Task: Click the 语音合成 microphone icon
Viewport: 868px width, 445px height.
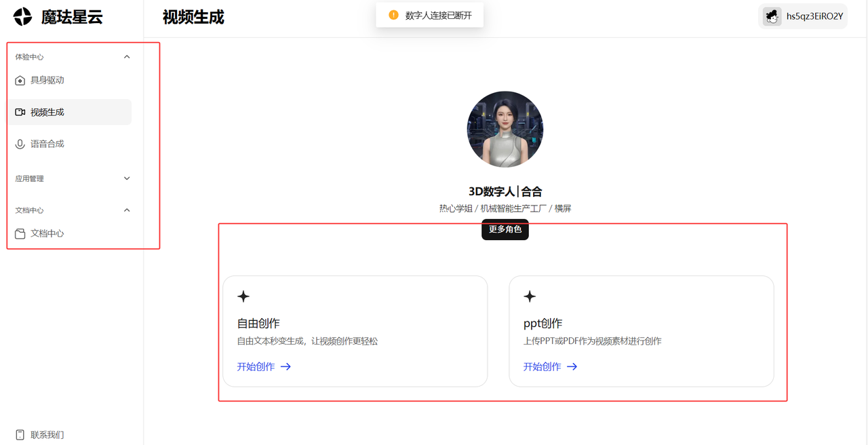Action: tap(20, 144)
